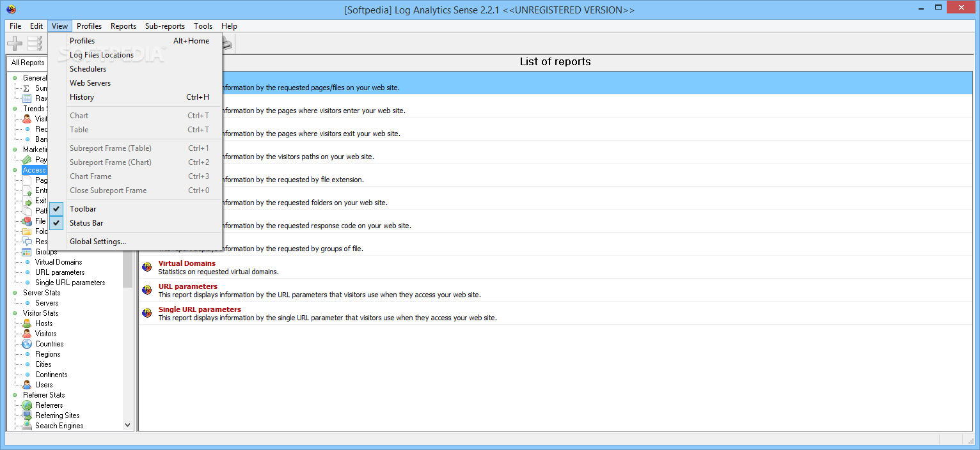Viewport: 980px width, 450px height.
Task: Click the icon beside URL parameters report
Action: (x=147, y=290)
